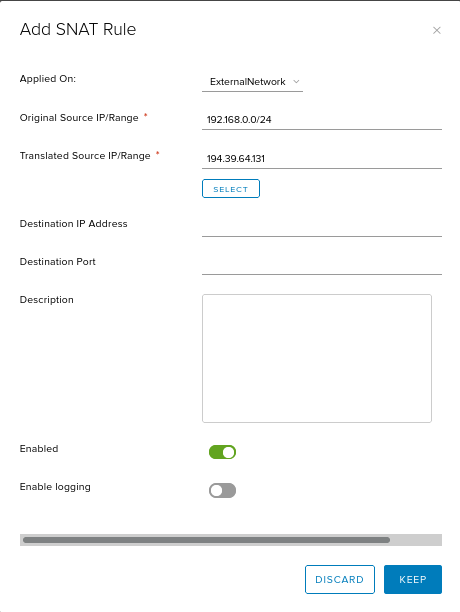The image size is (460, 612).
Task: Focus the Destination IP Address field
Action: (322, 226)
